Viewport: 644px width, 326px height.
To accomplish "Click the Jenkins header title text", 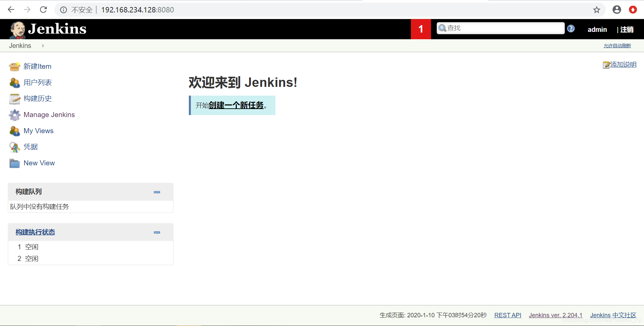I will (57, 29).
